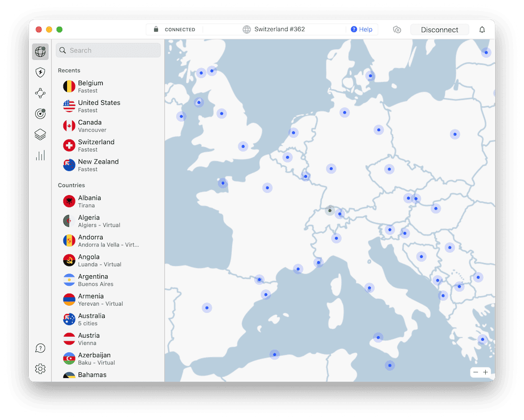This screenshot has height=420, width=524.
Task: Click the Angola flag icon
Action: coord(69,260)
